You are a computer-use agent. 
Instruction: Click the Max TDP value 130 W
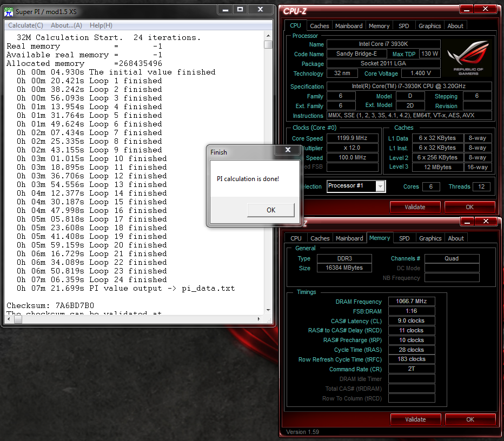(x=429, y=54)
